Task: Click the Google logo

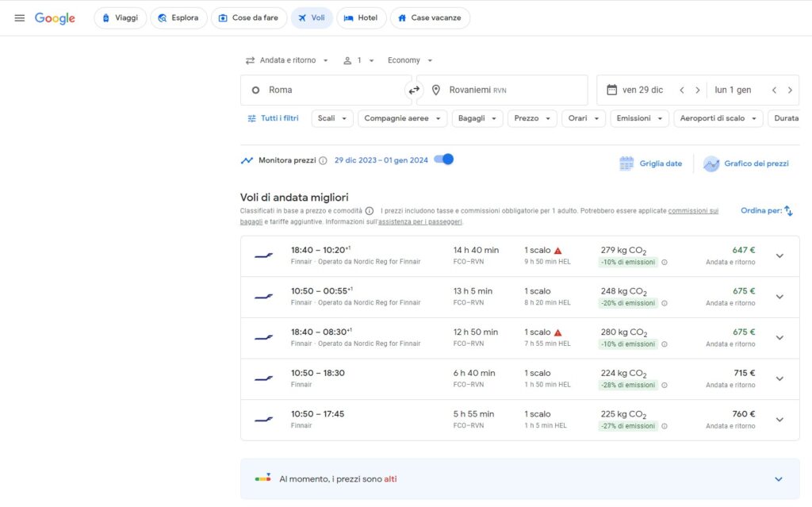Action: 55,18
